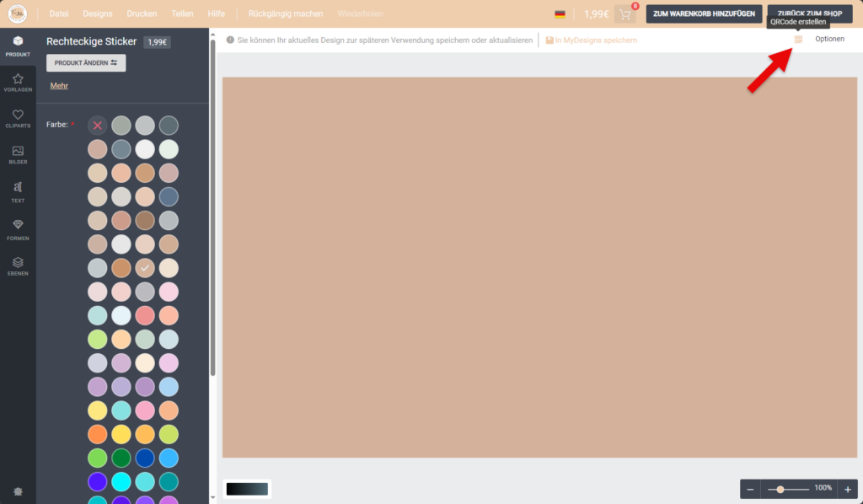
Task: Select the no-color red X swatch
Action: [98, 125]
